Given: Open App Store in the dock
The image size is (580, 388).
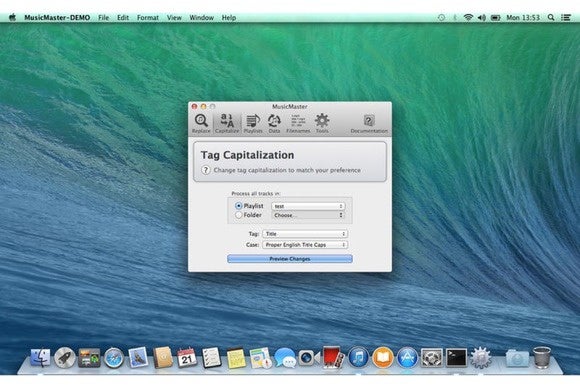Looking at the screenshot, I should (407, 358).
